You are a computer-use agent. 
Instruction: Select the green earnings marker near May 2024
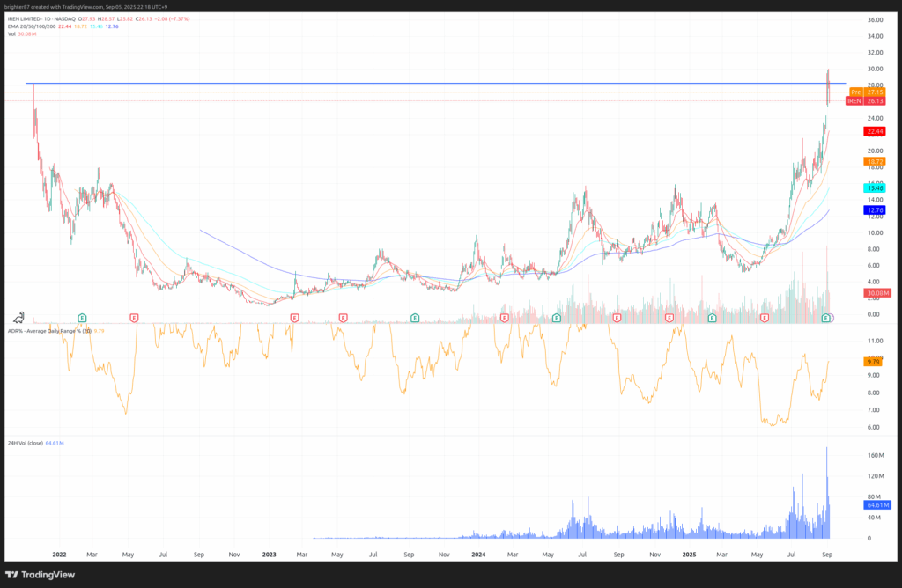[x=557, y=318]
